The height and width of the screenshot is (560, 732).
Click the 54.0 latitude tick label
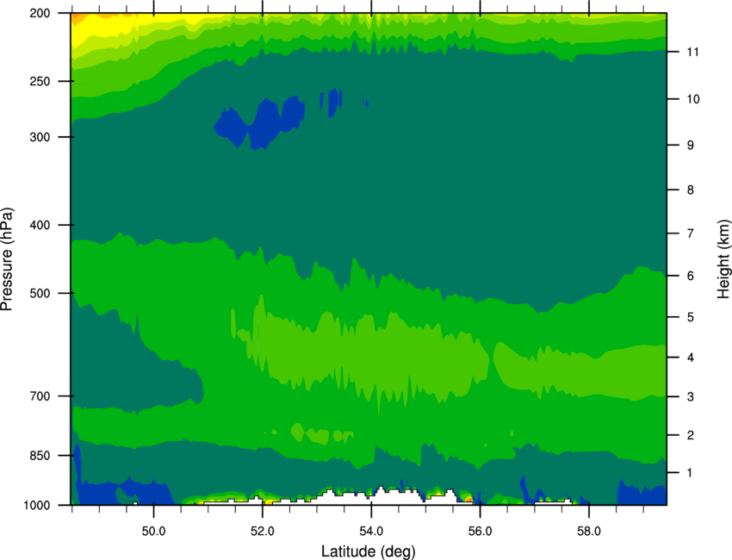click(371, 531)
